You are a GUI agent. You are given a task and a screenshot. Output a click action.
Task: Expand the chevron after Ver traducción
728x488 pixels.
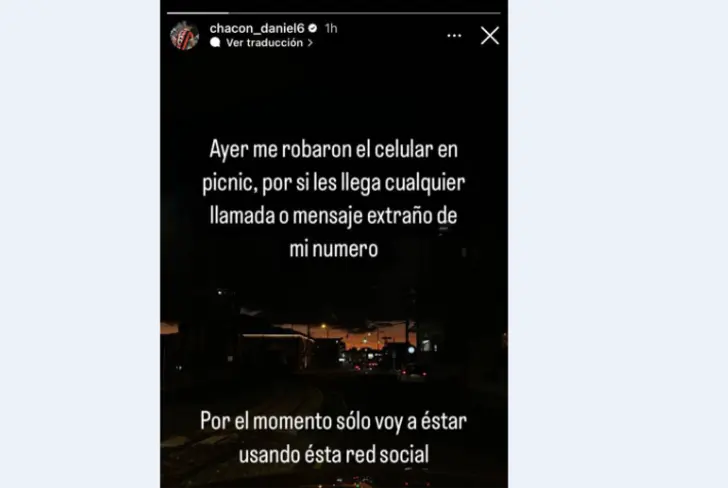(x=310, y=43)
